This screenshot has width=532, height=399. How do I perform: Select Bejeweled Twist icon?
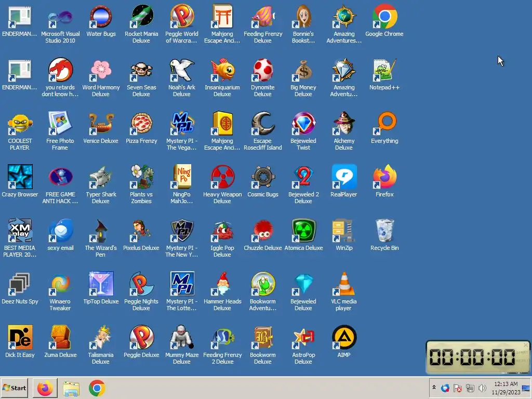303,124
